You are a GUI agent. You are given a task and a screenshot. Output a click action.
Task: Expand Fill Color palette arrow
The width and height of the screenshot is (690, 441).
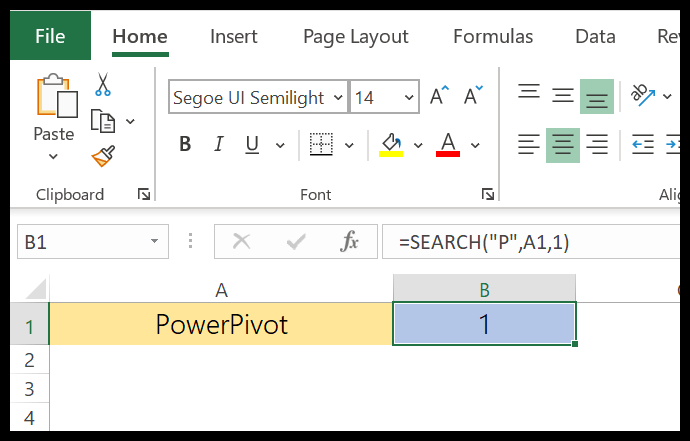click(418, 145)
